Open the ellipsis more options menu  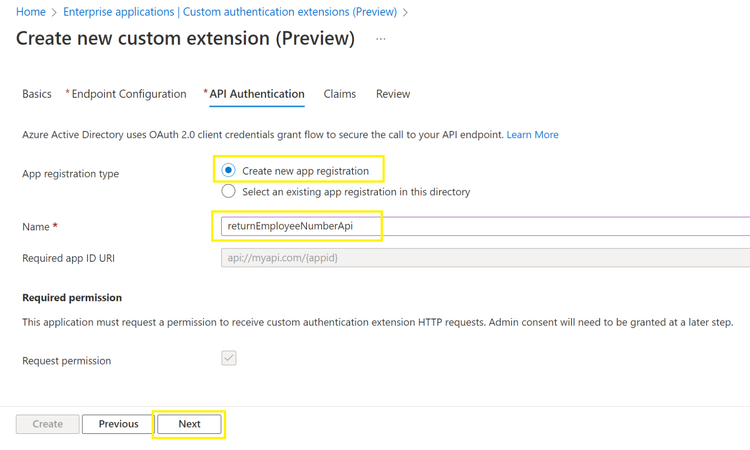(381, 39)
